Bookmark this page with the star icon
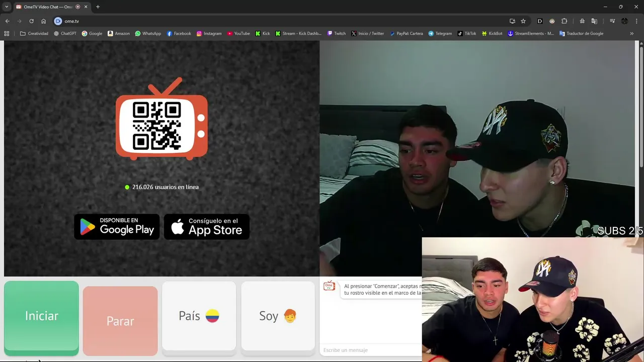Image resolution: width=644 pixels, height=362 pixels. click(523, 21)
